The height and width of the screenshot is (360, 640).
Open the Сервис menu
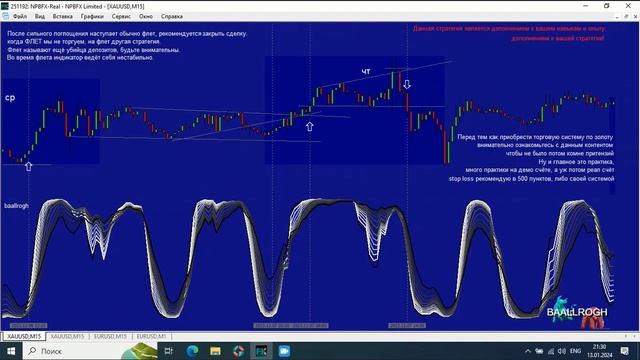[x=121, y=17]
